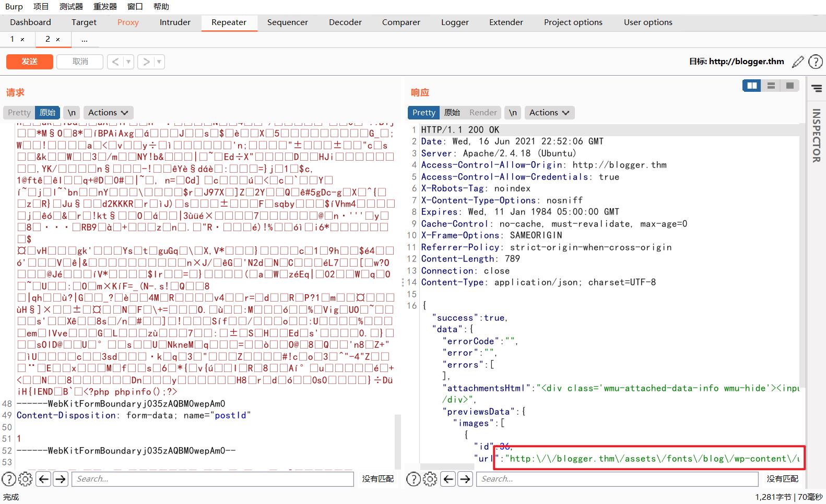Viewport: 826px width, 504px height.
Task: Open the Sequencer tab
Action: click(288, 22)
